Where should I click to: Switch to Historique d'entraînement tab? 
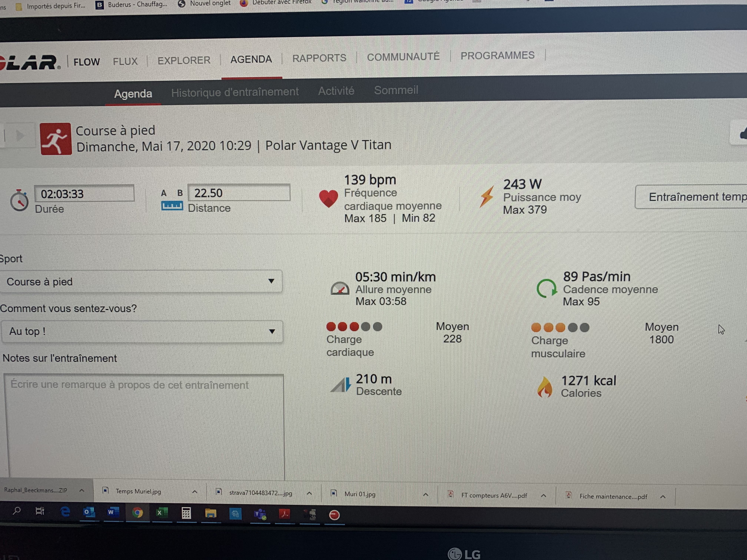pos(235,92)
